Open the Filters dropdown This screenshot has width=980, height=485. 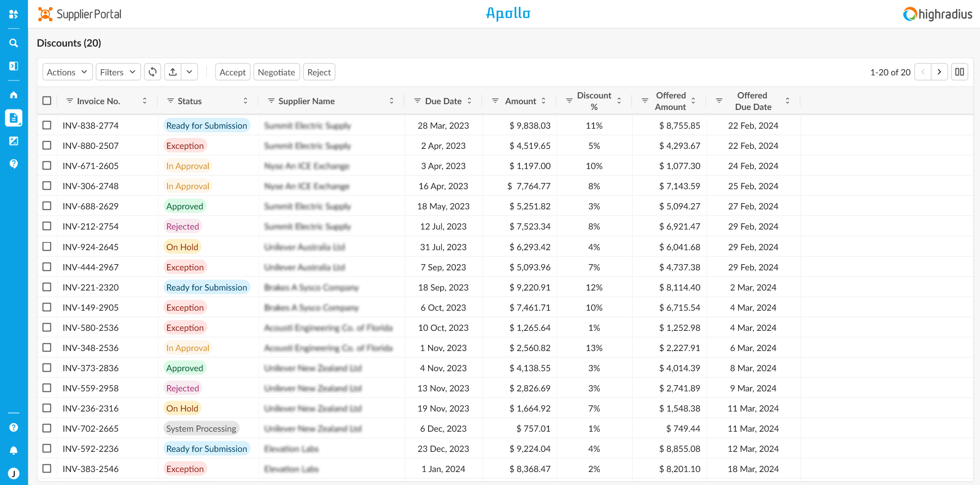tap(118, 72)
